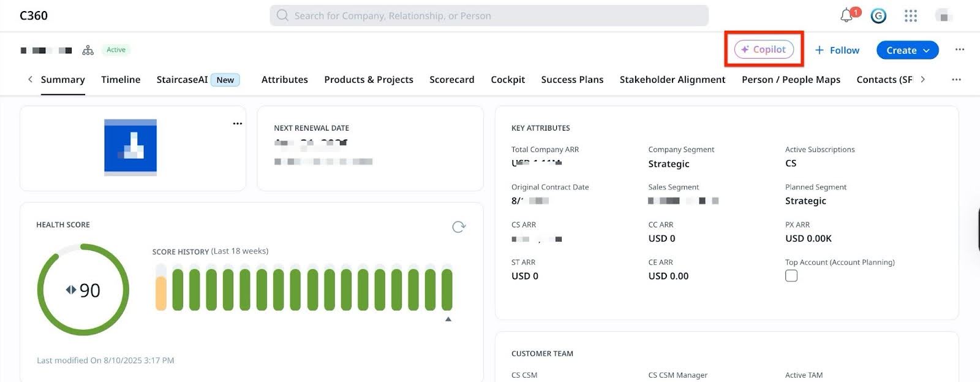Click the CS CSM Manager label
The width and height of the screenshot is (980, 382).
click(x=677, y=375)
